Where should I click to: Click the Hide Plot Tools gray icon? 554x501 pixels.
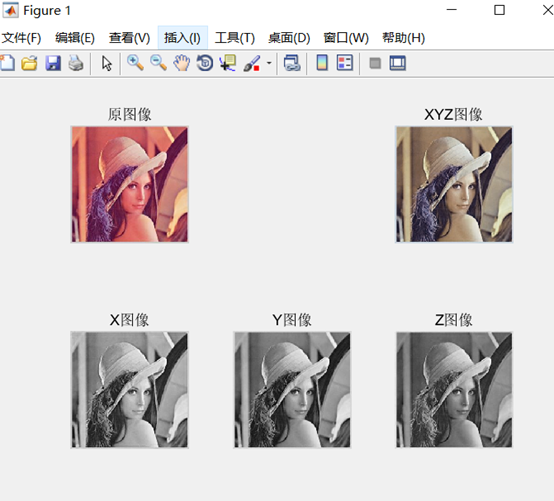pos(375,64)
